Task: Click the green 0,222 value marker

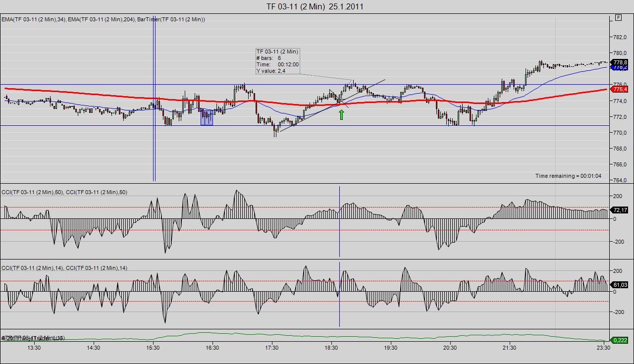Action: [620, 340]
